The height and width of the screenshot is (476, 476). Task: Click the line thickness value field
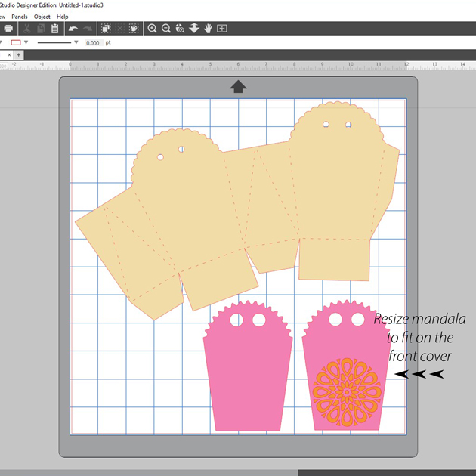click(93, 43)
